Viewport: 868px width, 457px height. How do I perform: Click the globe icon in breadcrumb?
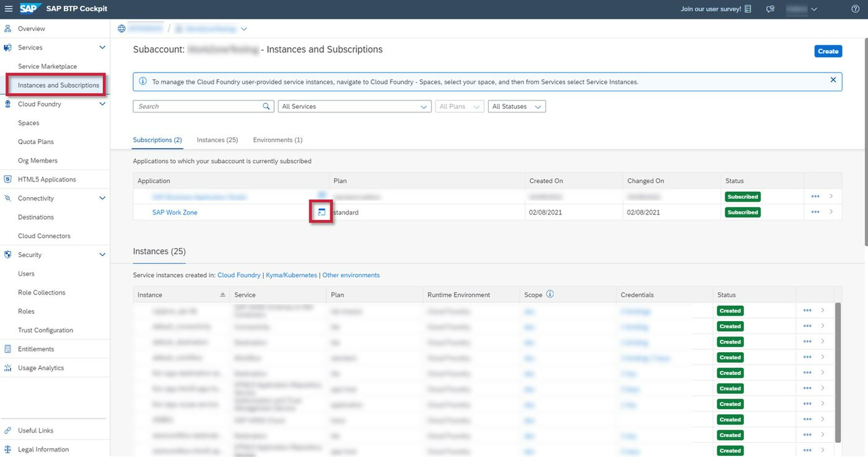coord(122,29)
